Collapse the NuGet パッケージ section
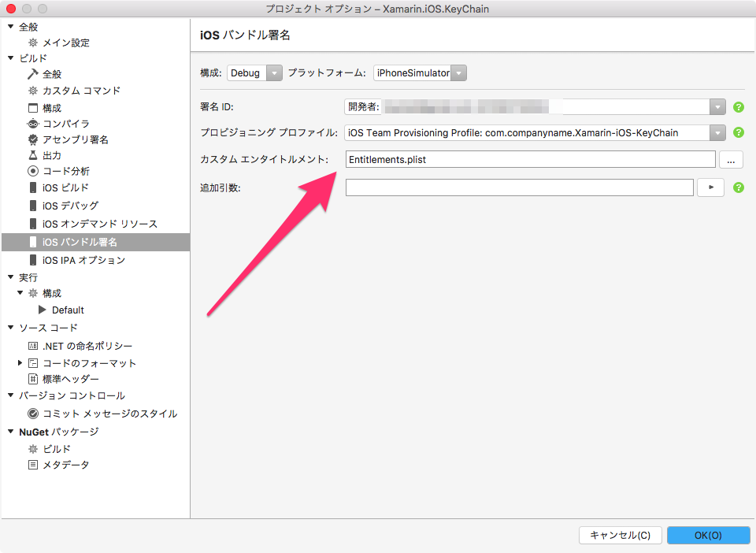756x553 pixels. click(10, 432)
